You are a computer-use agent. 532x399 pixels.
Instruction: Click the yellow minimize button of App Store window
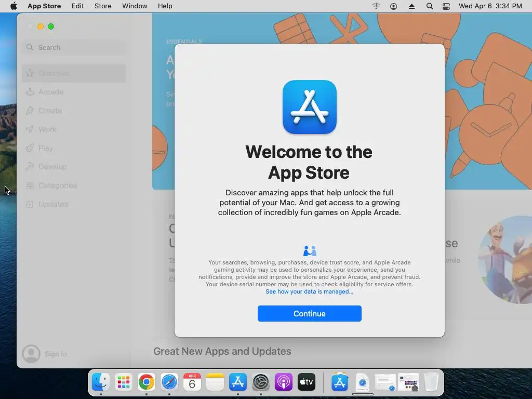pyautogui.click(x=41, y=26)
